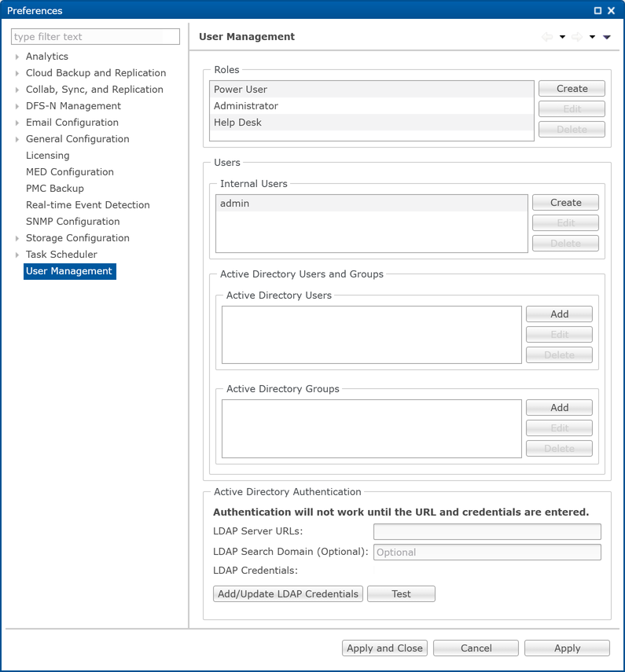Expand the Email Configuration node
The width and height of the screenshot is (625, 672).
tap(17, 123)
